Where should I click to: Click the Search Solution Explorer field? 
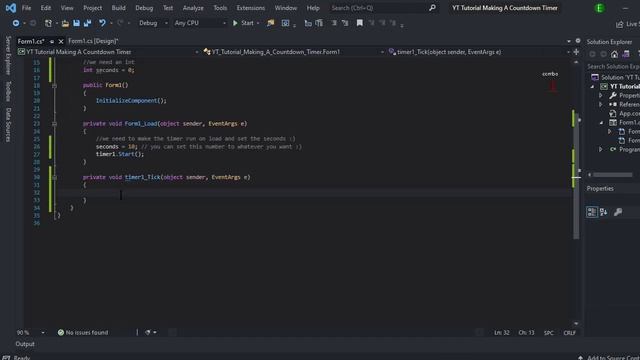click(x=613, y=67)
